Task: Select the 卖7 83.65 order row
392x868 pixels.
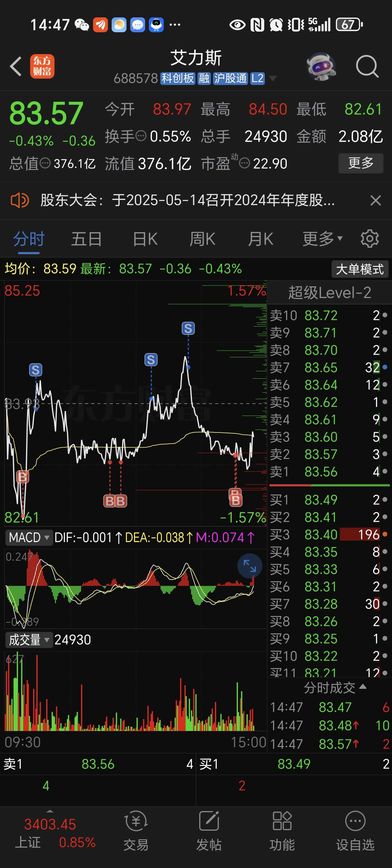Action: (329, 367)
